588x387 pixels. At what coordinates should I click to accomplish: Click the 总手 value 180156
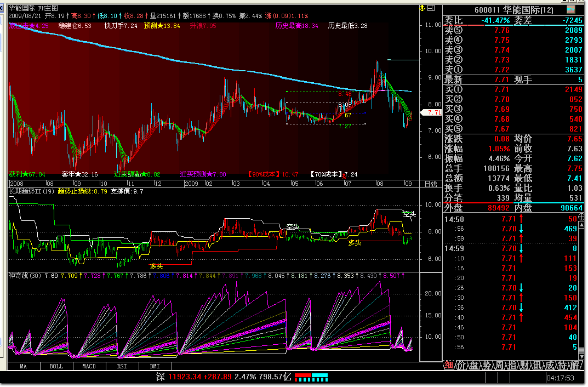pos(496,169)
